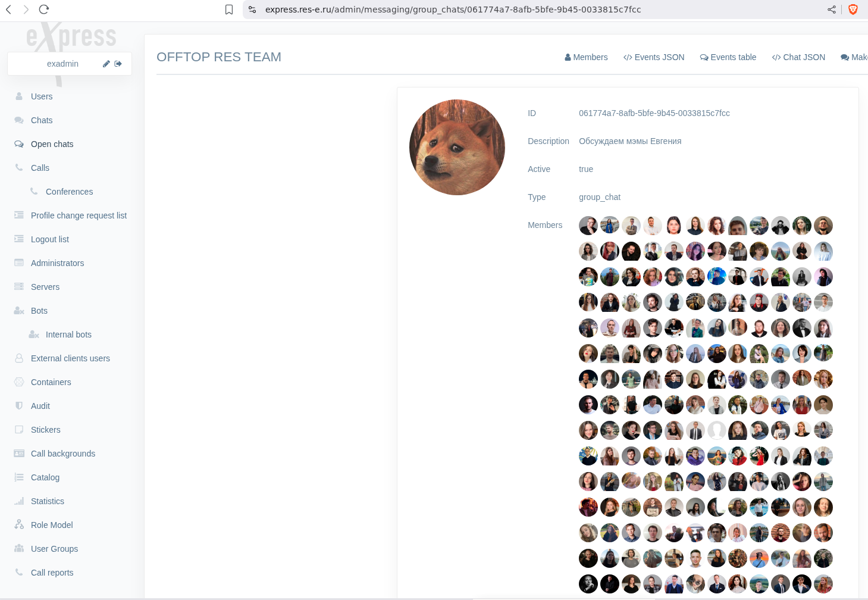Open Profile change request list
Image resolution: width=868 pixels, height=600 pixels.
coord(79,215)
